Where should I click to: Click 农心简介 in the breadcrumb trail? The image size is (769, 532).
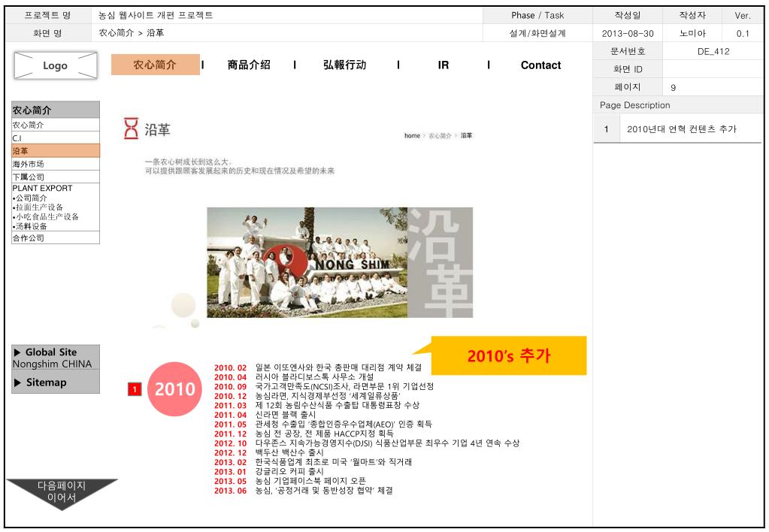pyautogui.click(x=440, y=136)
